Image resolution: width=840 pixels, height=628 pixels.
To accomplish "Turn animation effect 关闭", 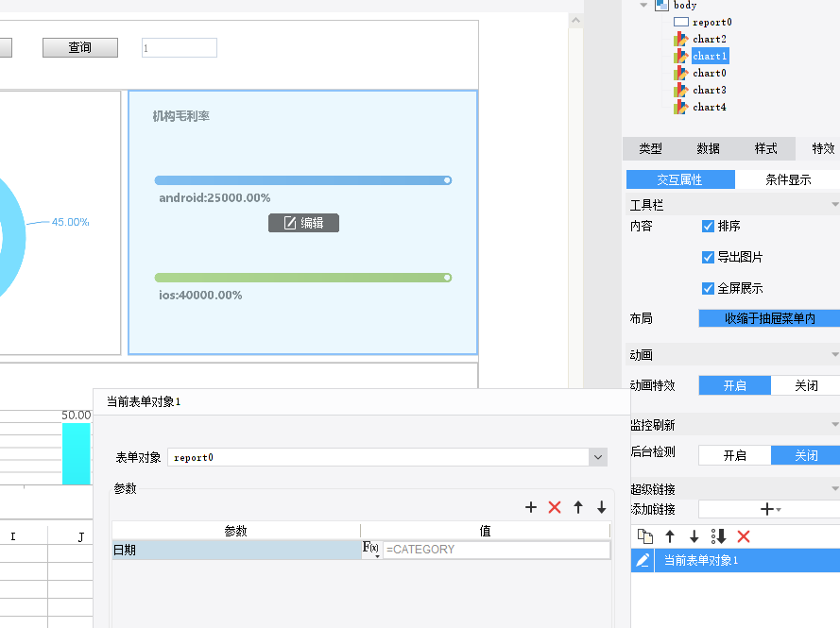I will 806,385.
